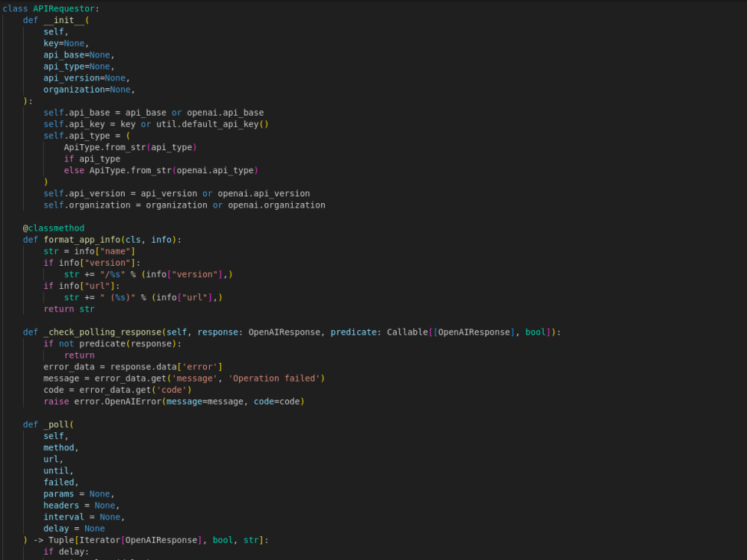Click the if info["url"]: line

point(81,286)
